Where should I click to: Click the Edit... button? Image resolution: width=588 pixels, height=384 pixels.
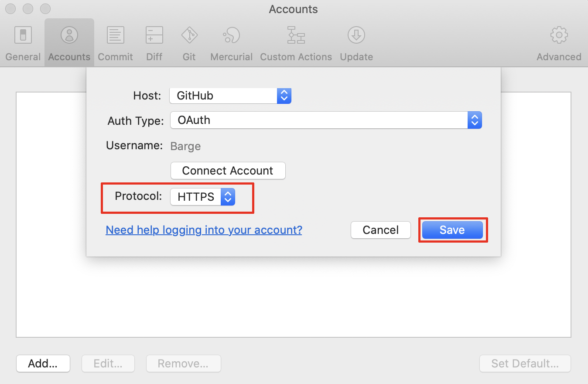click(108, 363)
